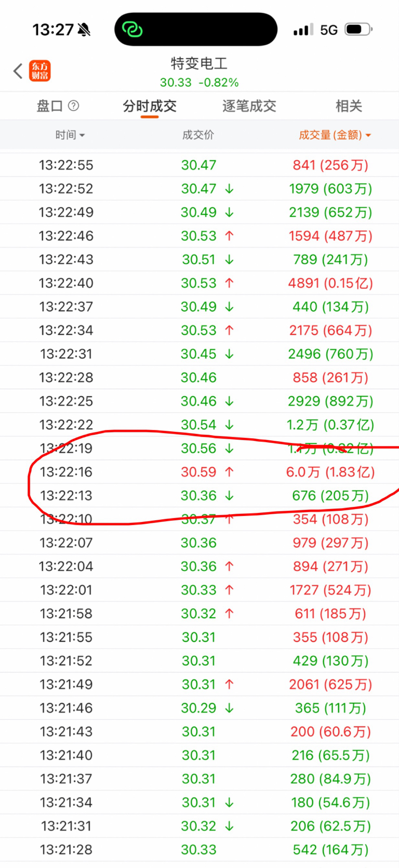Select the 1979 (603万) volume cell
Viewport: 399px width, 868px height.
pyautogui.click(x=330, y=189)
